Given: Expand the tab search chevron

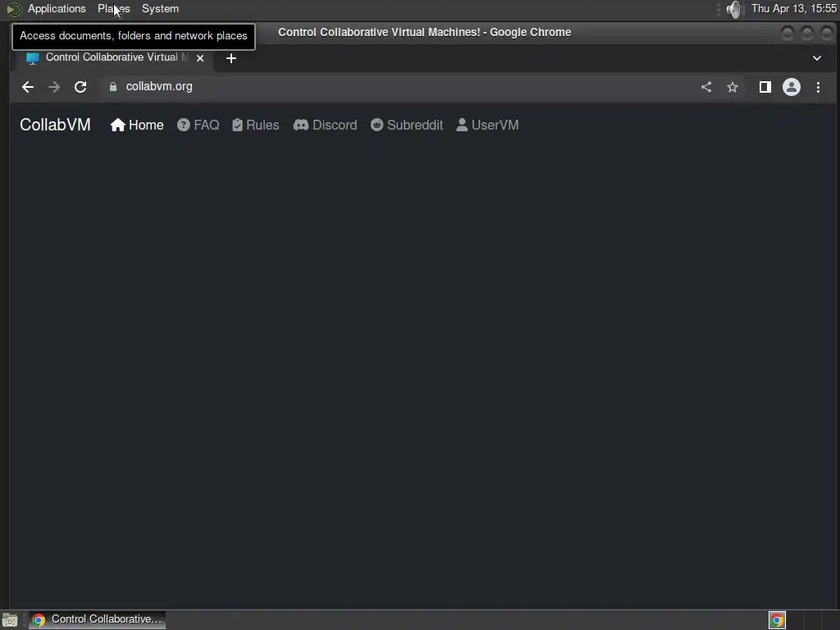Looking at the screenshot, I should (x=817, y=58).
